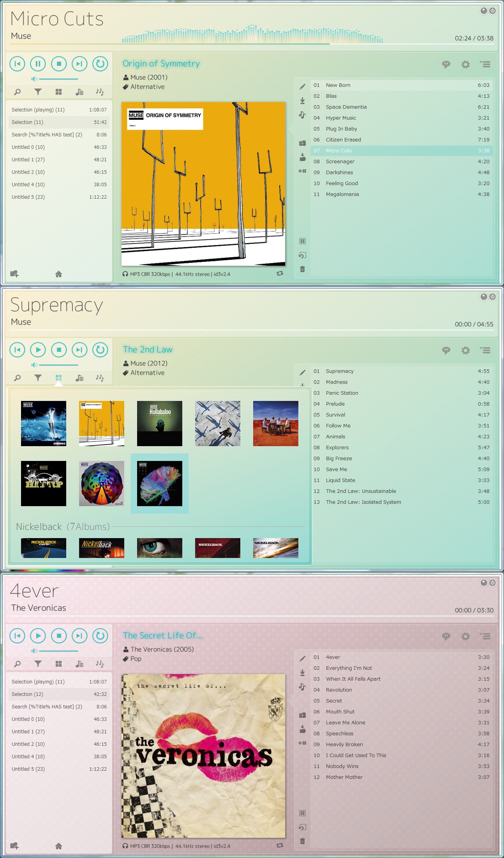The height and width of the screenshot is (858, 504).
Task: Open filter funnel tab in Micro Cuts window
Action: (x=38, y=92)
